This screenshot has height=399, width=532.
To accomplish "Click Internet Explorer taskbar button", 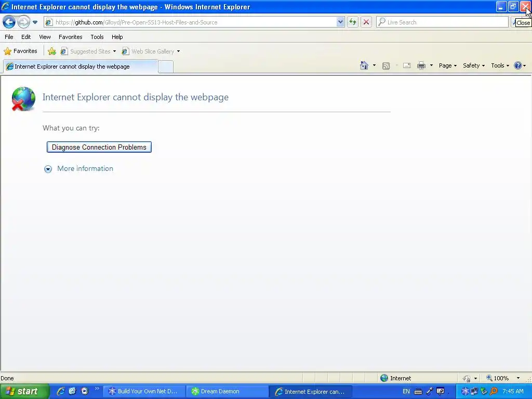I will pos(311,392).
